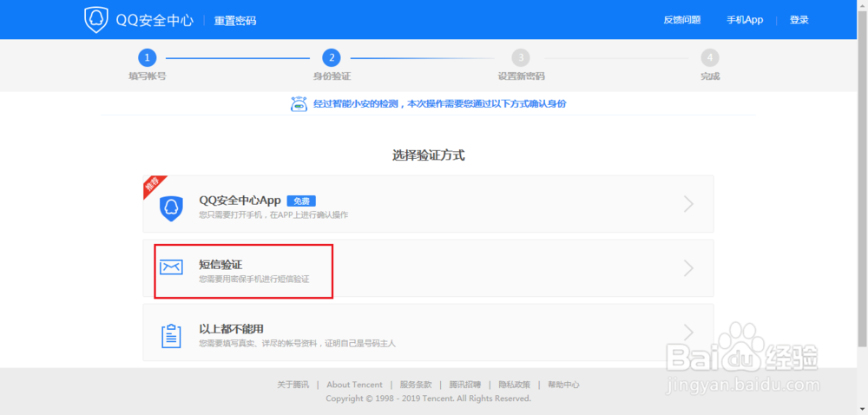Click the envelope icon for 短信验证
The width and height of the screenshot is (868, 415).
[x=171, y=267]
